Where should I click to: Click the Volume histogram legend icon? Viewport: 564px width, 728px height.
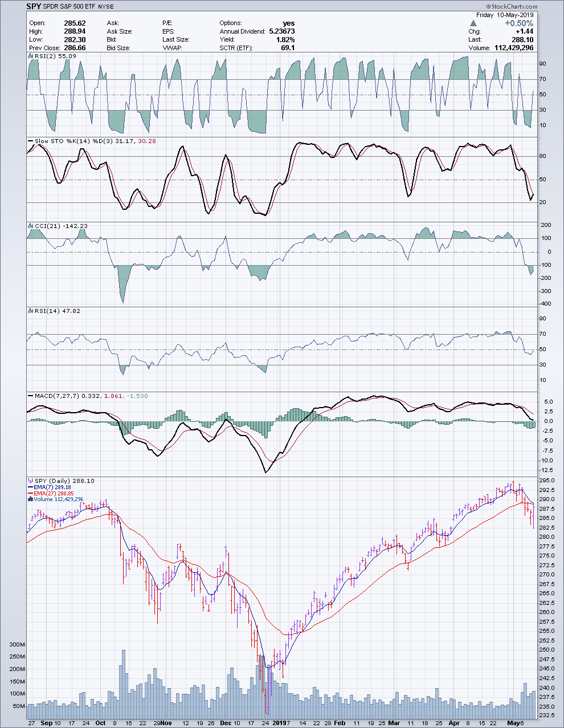pyautogui.click(x=31, y=499)
